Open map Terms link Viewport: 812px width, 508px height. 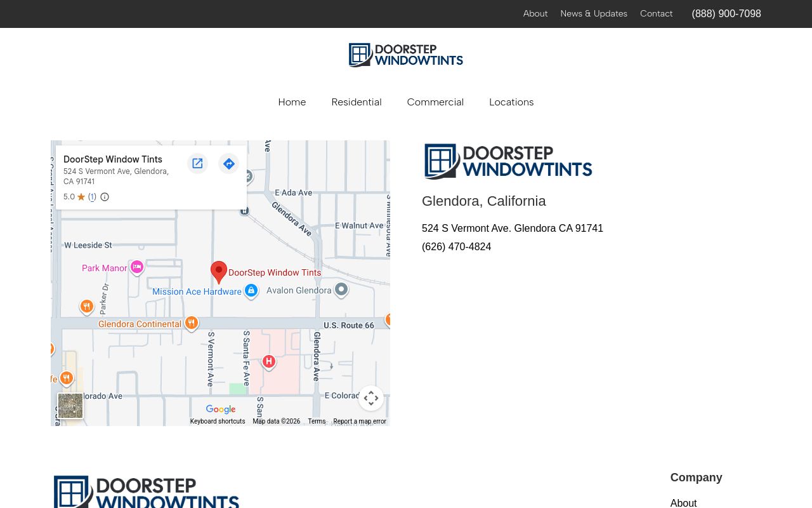pyautogui.click(x=317, y=422)
